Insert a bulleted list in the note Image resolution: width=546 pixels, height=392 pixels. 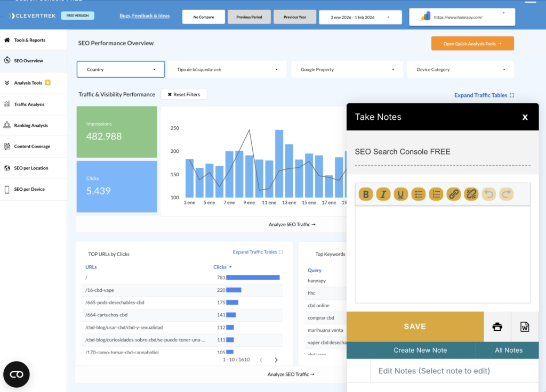pyautogui.click(x=419, y=194)
